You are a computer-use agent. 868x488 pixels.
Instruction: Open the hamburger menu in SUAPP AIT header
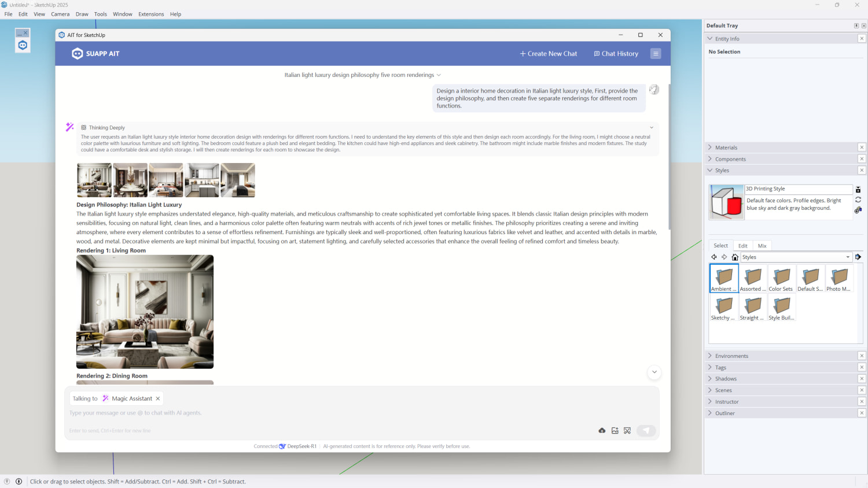(656, 54)
